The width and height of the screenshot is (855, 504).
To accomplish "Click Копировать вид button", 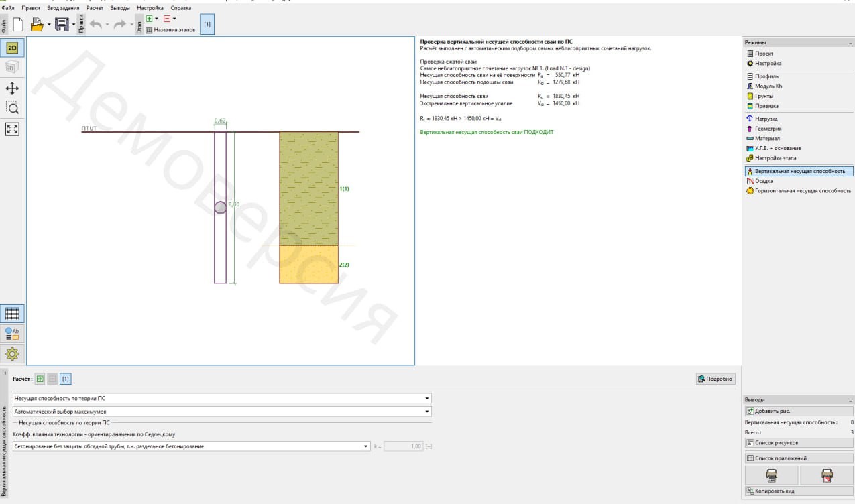I will [799, 491].
